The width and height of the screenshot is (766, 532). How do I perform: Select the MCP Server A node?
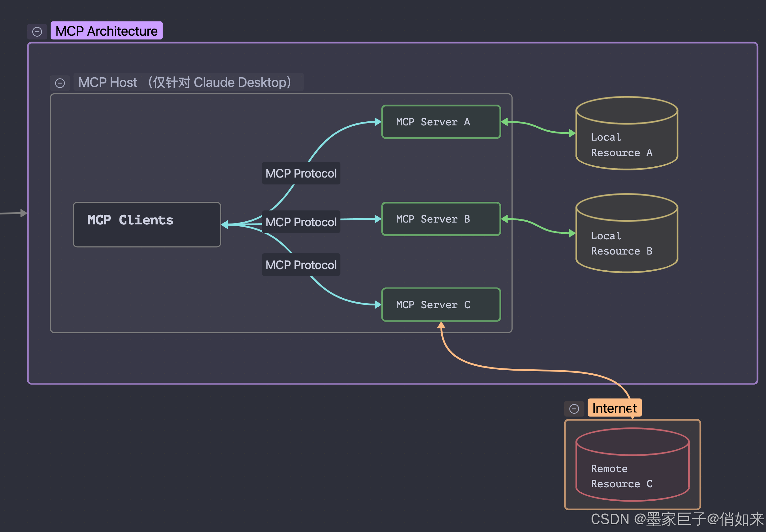pos(441,122)
